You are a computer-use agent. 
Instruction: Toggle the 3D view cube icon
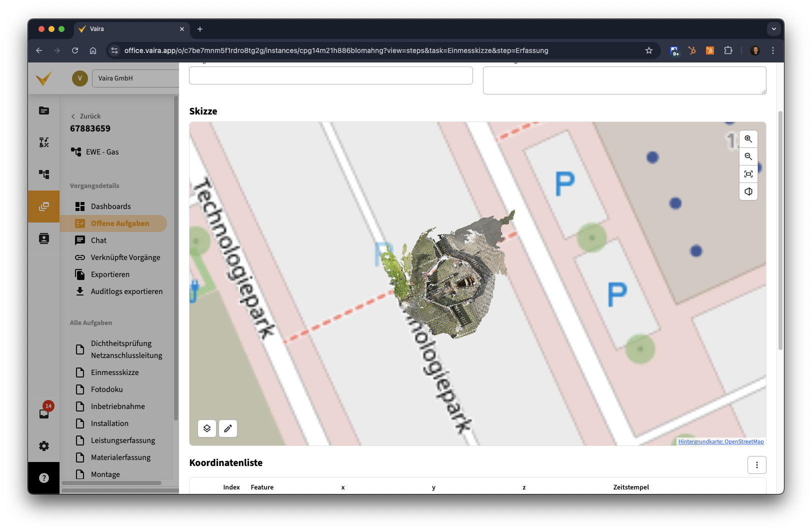click(748, 191)
